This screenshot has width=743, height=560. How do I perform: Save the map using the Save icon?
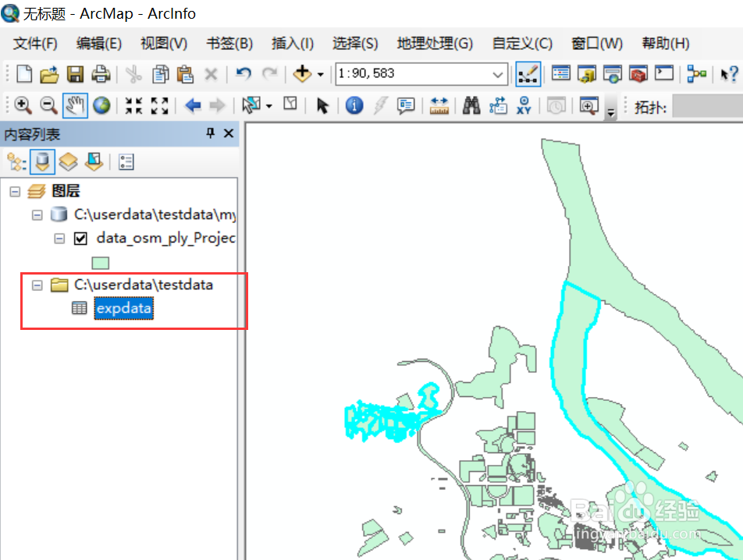pos(75,74)
